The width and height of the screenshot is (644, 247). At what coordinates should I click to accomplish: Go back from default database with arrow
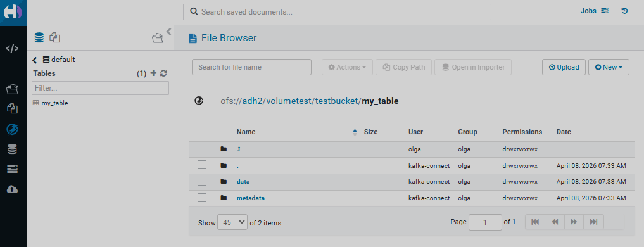coord(35,60)
